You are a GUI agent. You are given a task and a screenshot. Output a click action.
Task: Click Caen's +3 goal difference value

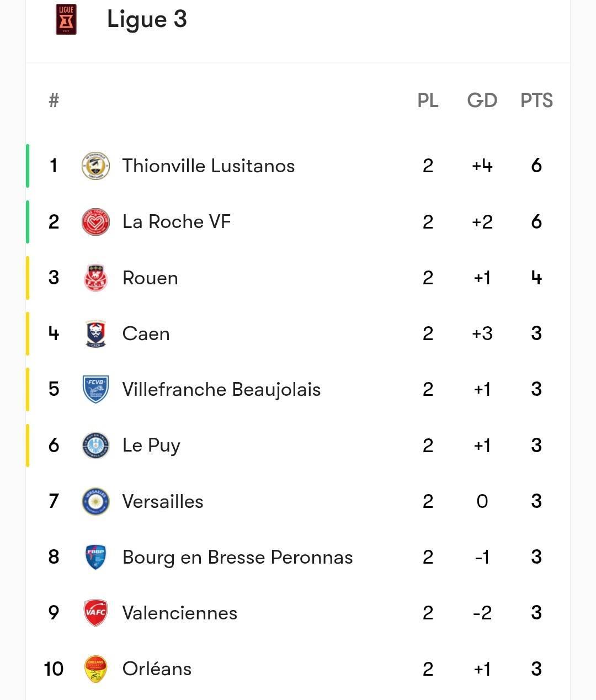click(x=482, y=333)
